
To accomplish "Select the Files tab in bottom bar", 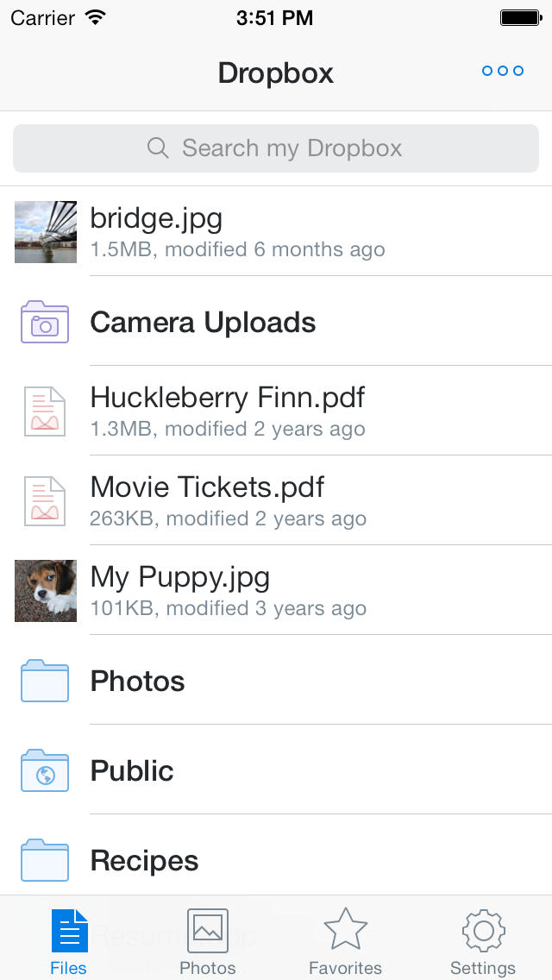I will 69,940.
